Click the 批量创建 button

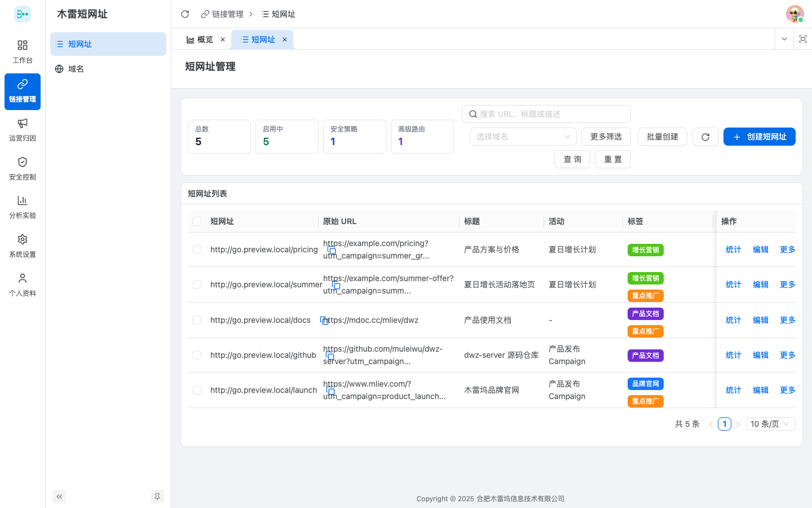tap(663, 137)
